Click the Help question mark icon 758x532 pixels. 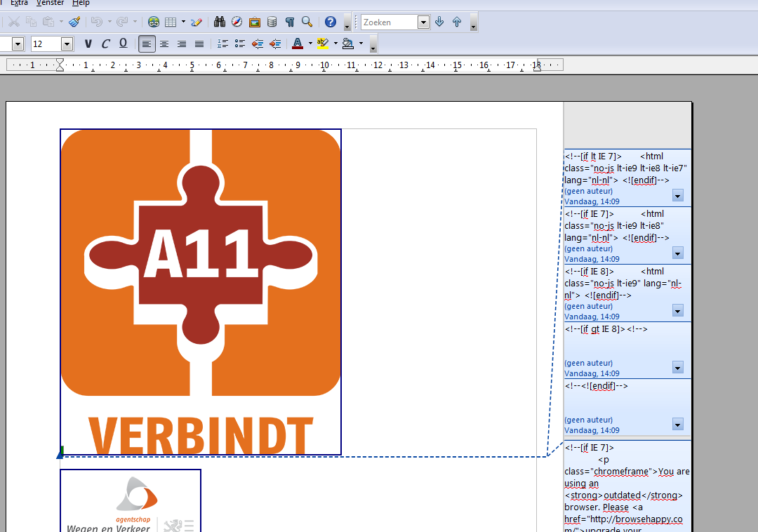(x=331, y=22)
